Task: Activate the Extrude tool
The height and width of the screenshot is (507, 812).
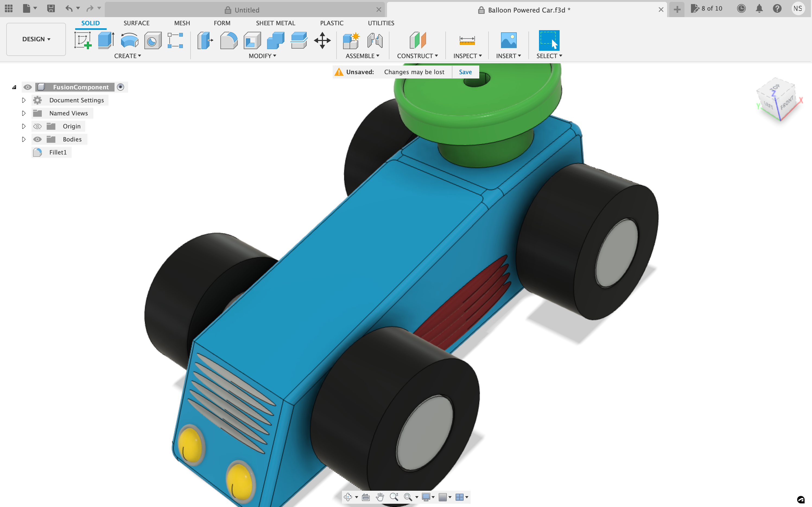Action: coord(106,40)
